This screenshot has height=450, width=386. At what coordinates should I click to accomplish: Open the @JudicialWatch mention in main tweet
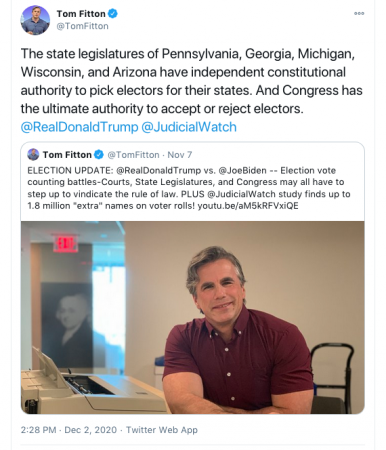coord(189,127)
